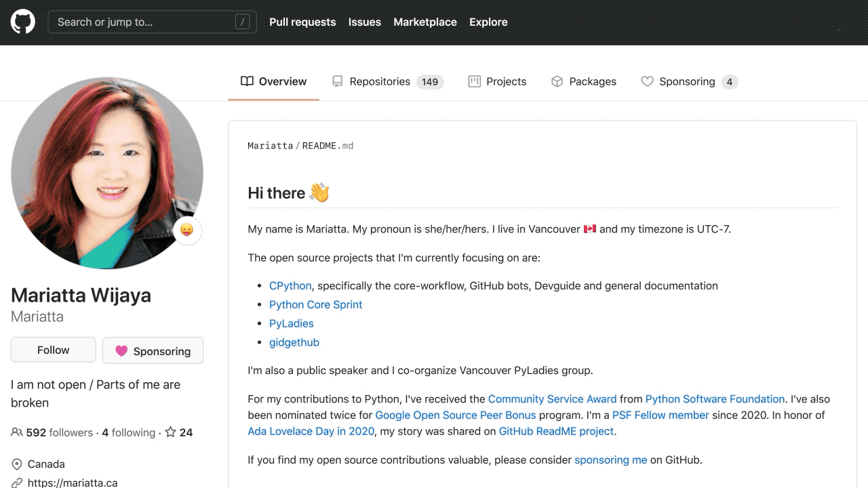Open Pull requests in top navigation
The height and width of the screenshot is (488, 868).
coord(302,22)
